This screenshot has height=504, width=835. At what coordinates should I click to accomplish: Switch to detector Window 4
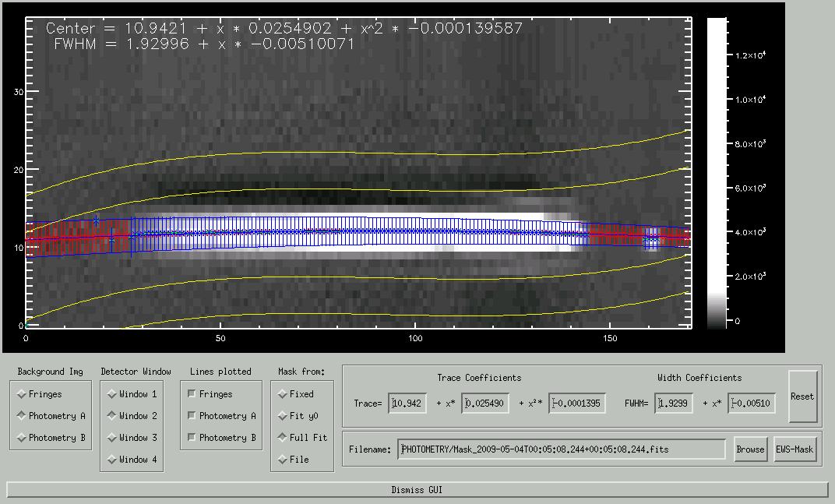pos(112,460)
